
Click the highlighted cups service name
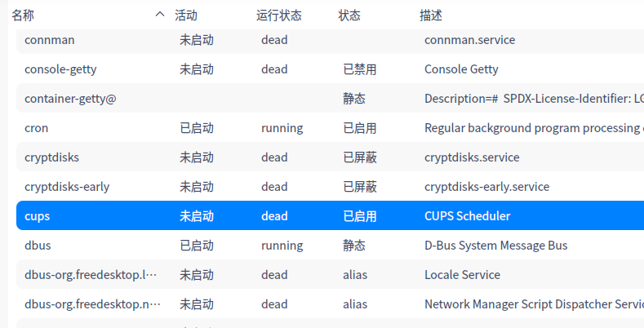(38, 216)
